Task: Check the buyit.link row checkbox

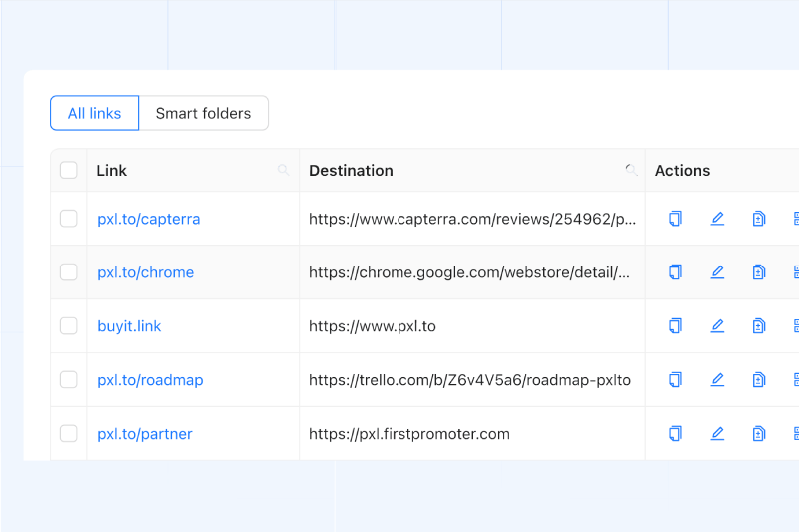Action: (69, 325)
